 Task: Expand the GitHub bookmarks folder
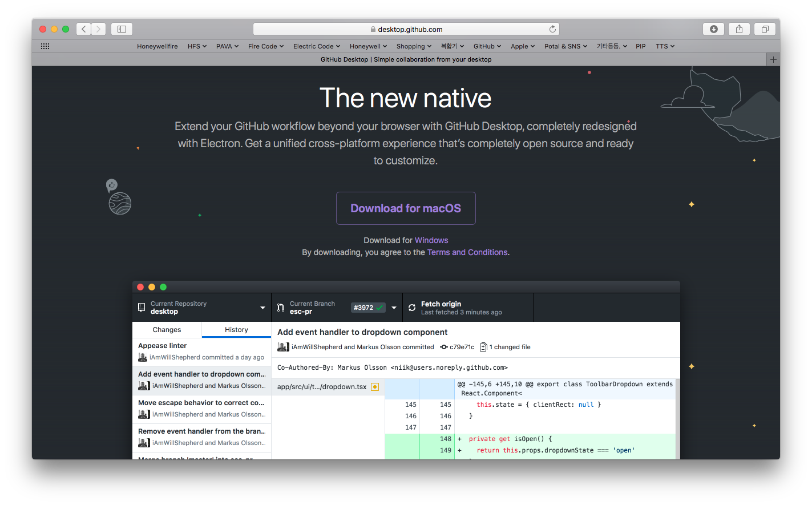(487, 46)
